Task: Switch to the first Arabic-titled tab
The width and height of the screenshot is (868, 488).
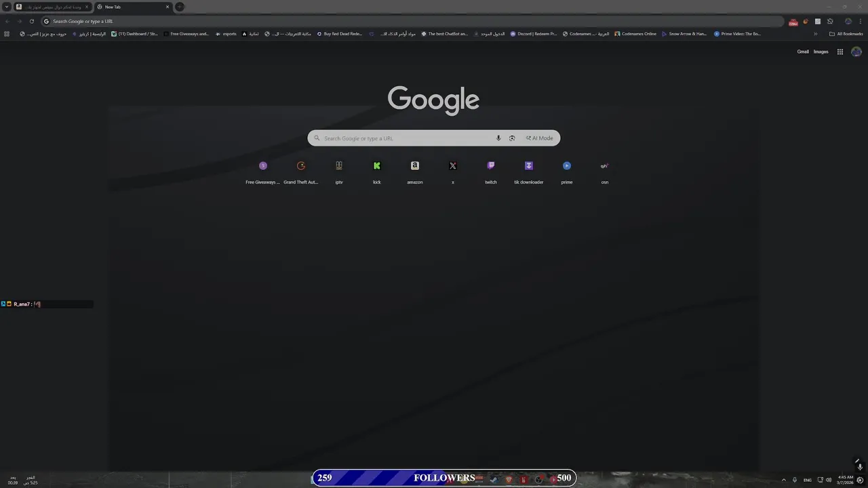Action: pos(52,7)
